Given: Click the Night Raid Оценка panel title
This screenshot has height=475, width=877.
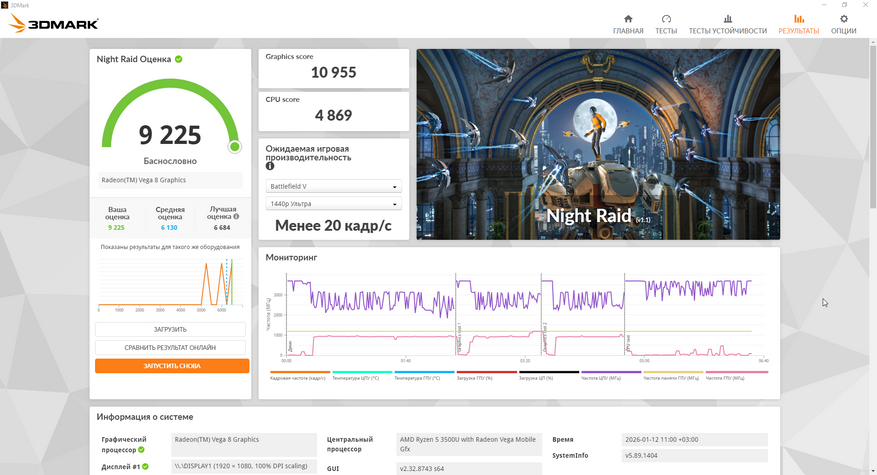Looking at the screenshot, I should [x=134, y=59].
